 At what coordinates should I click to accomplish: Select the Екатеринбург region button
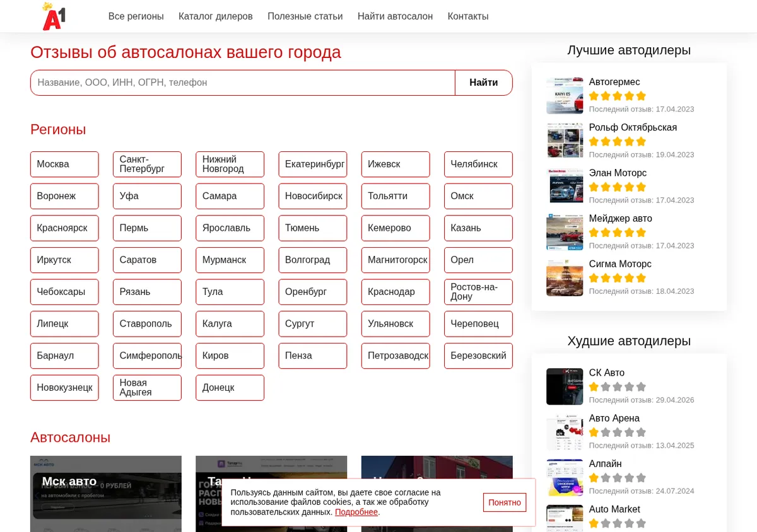(313, 164)
